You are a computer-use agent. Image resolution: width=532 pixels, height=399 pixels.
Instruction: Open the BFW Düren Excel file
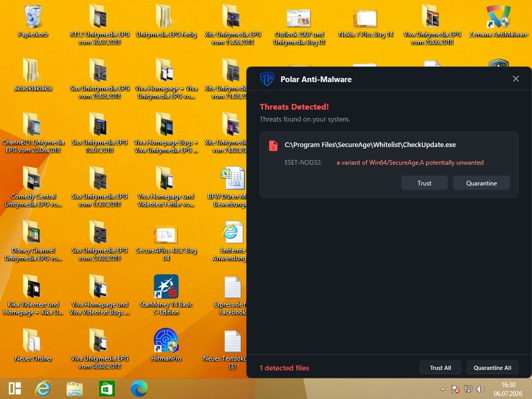click(233, 179)
